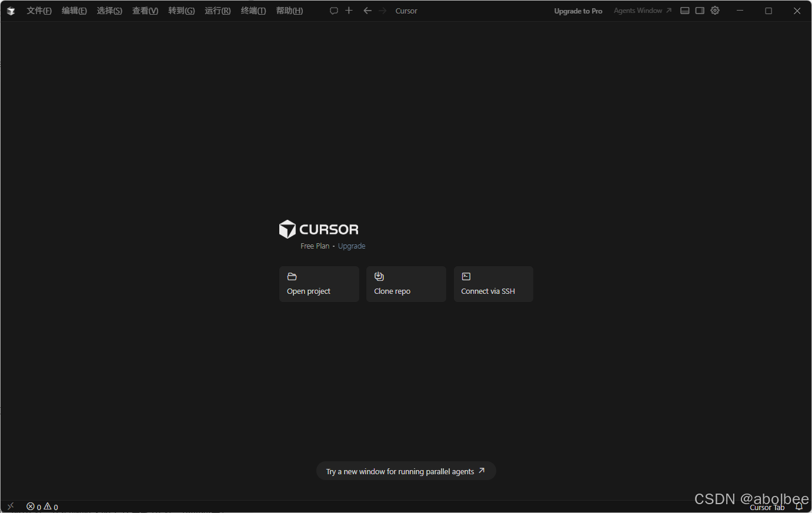Click the Free Plan text

(315, 246)
